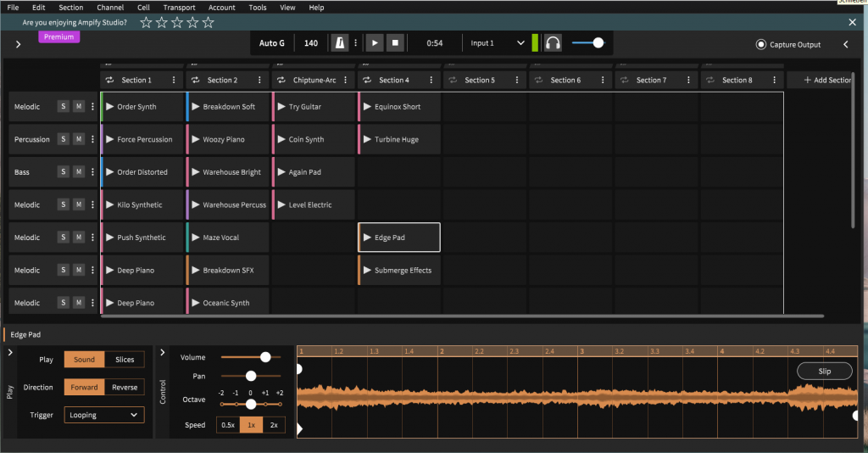The height and width of the screenshot is (453, 868).
Task: Open the Transport menu
Action: click(179, 8)
